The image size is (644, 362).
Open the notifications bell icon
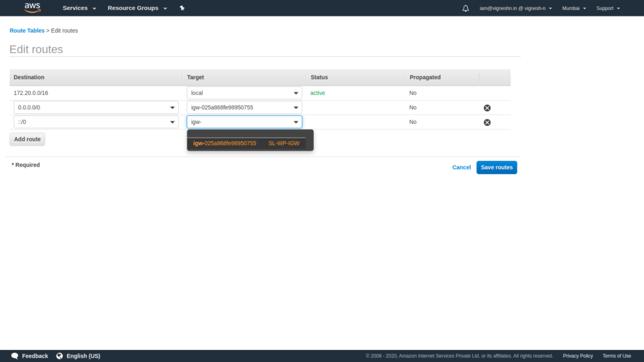click(465, 8)
